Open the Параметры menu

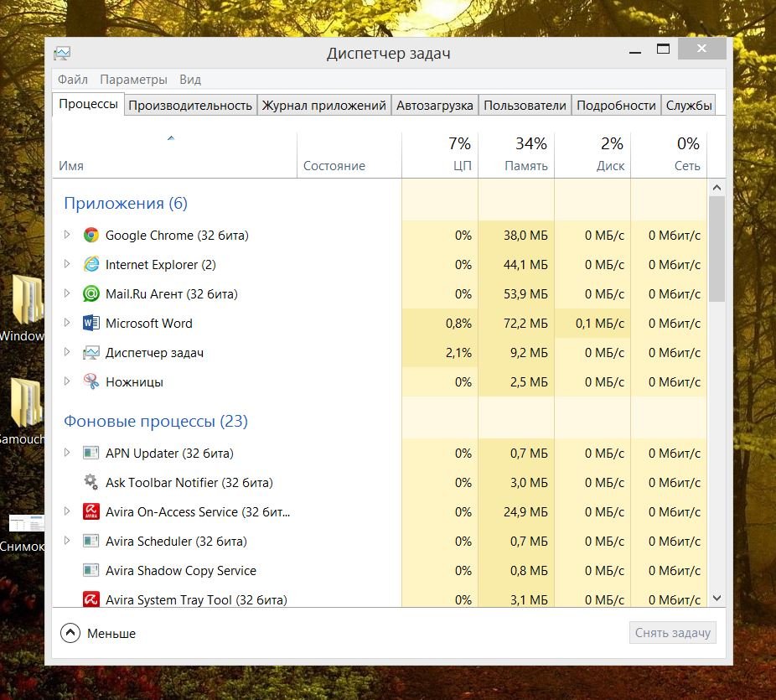point(133,80)
